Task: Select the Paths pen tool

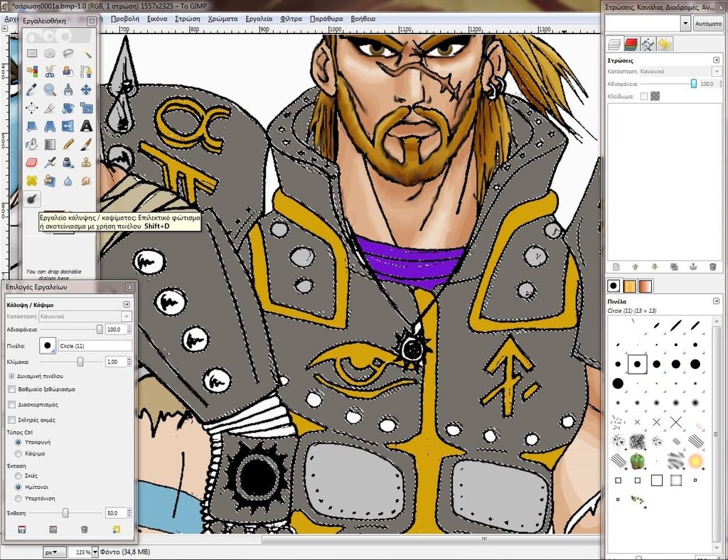Action: [86, 72]
